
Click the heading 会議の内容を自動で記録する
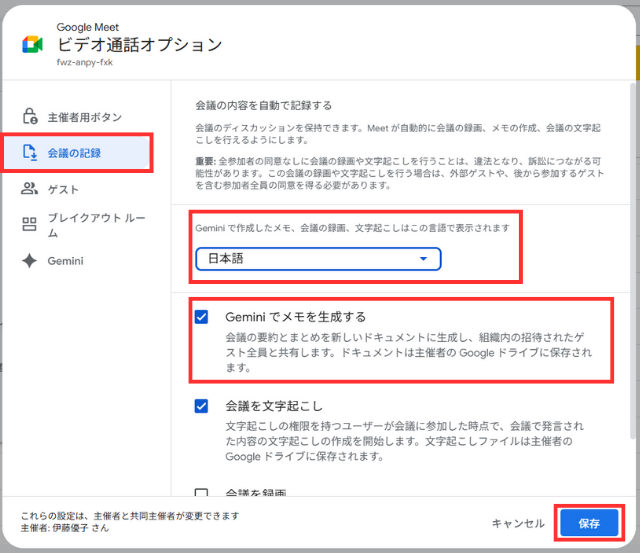[264, 106]
